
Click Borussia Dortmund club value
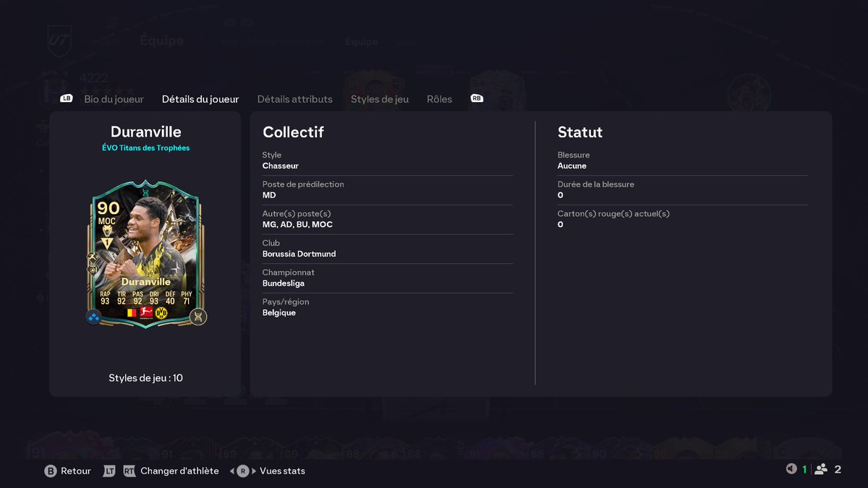click(299, 254)
